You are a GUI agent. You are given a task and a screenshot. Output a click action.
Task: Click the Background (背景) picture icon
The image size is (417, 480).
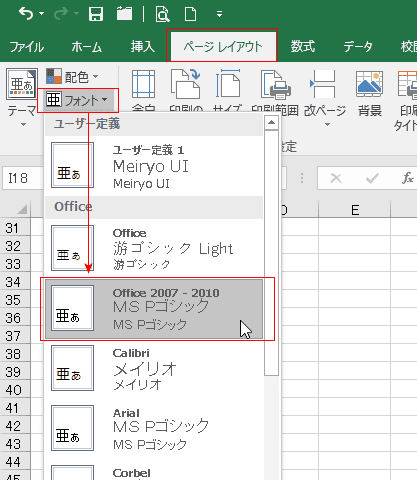click(369, 84)
